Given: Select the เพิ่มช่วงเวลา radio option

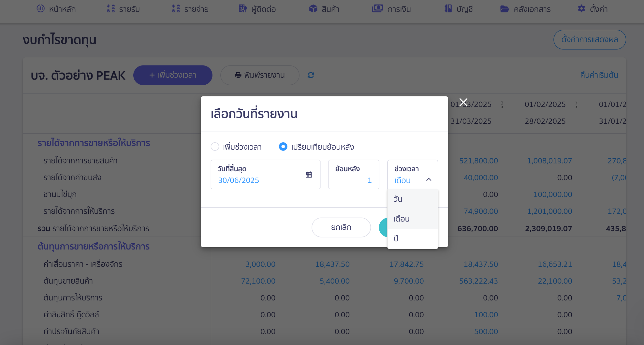Looking at the screenshot, I should [x=215, y=147].
